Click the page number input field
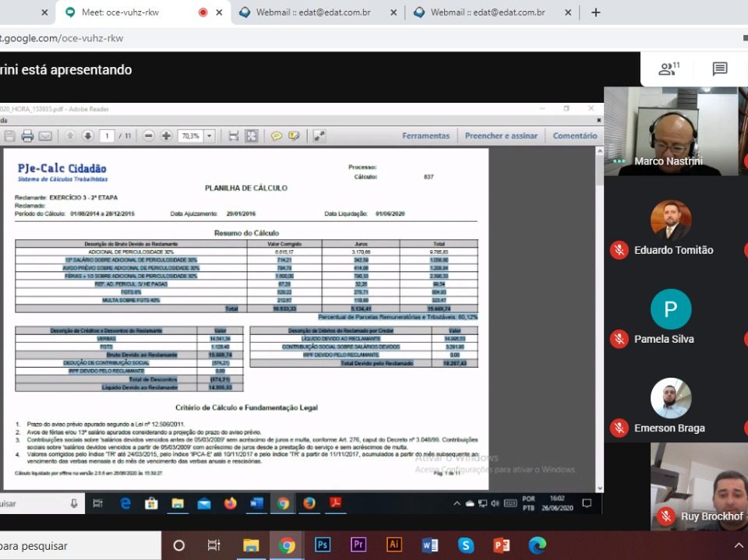Image resolution: width=748 pixels, height=560 pixels. point(106,136)
